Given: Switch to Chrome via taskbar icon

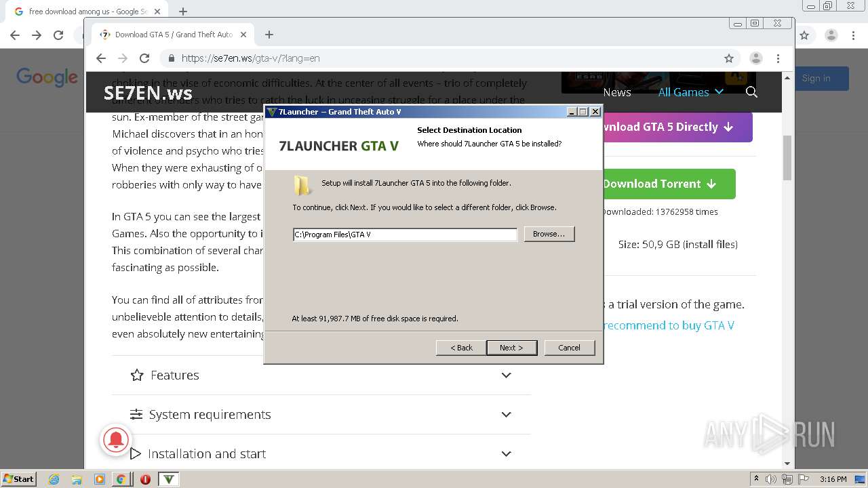Looking at the screenshot, I should pyautogui.click(x=121, y=479).
